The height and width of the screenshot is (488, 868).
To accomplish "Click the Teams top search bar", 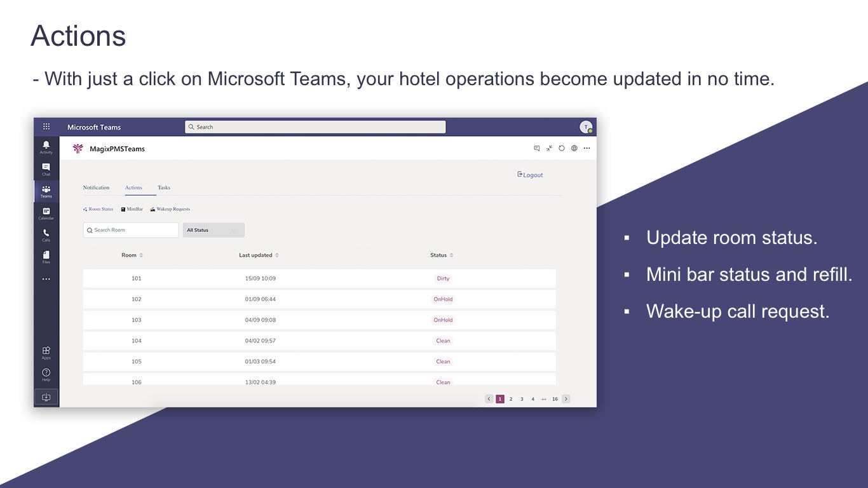I will coord(315,127).
